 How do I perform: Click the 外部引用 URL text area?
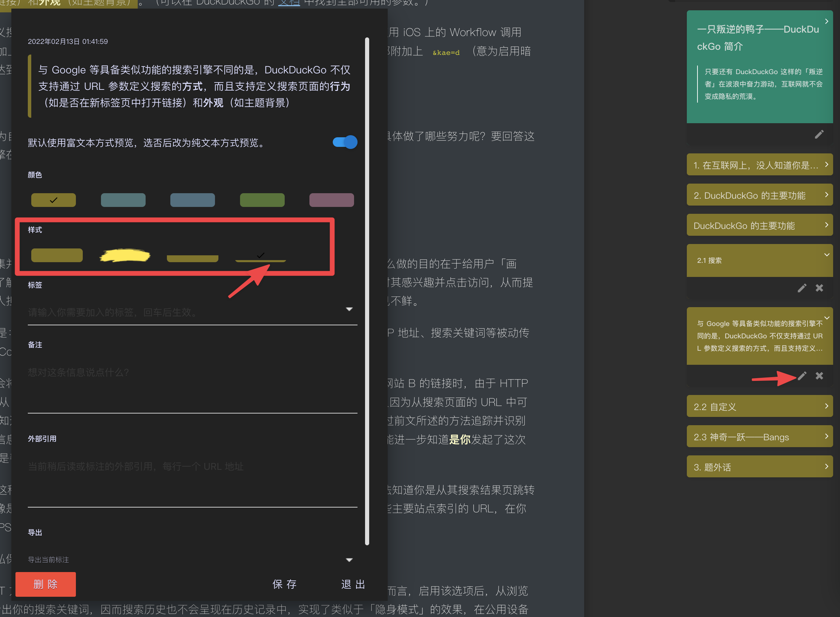tap(192, 481)
